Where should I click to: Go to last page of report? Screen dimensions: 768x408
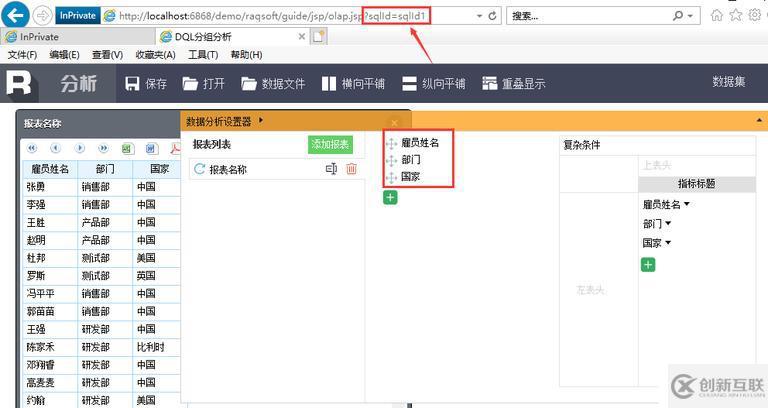coord(103,148)
